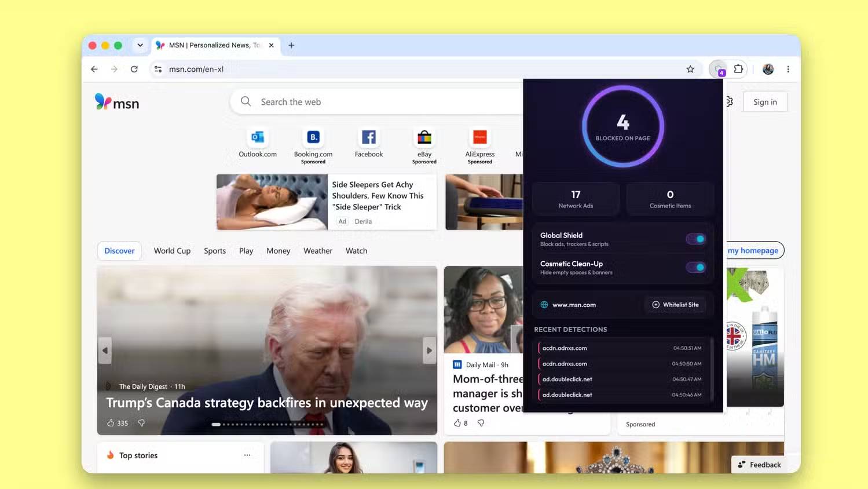Select the Sports tab
Screen dimensions: 868x489
(215, 251)
